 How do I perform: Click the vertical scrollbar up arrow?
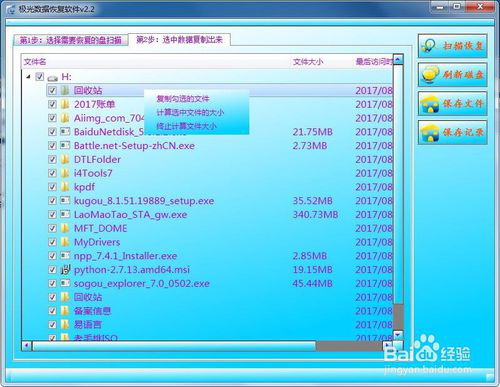pyautogui.click(x=398, y=59)
